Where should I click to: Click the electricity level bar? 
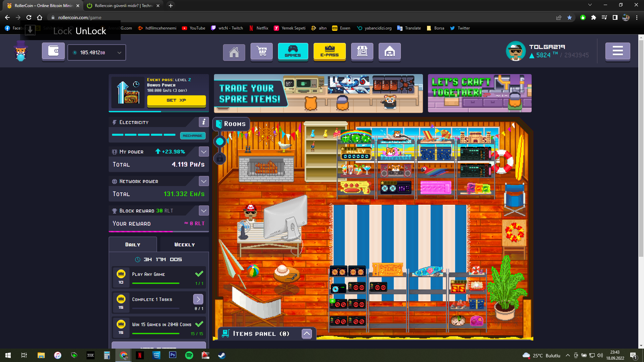coord(144,135)
